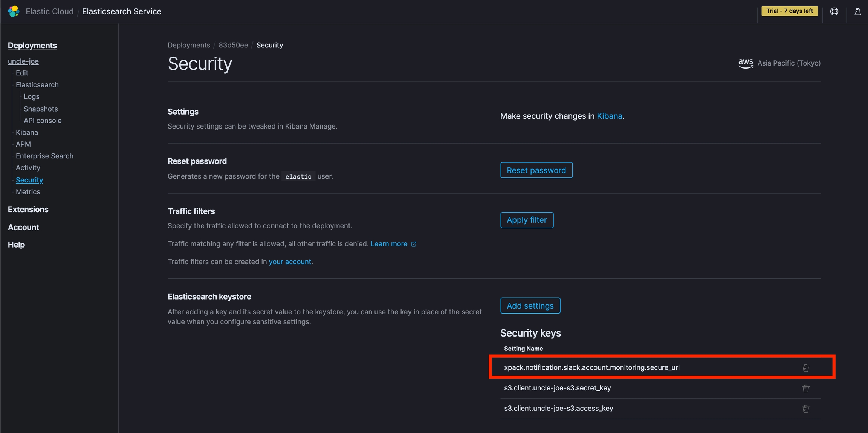Select Security in the sidebar
868x433 pixels.
tap(29, 180)
